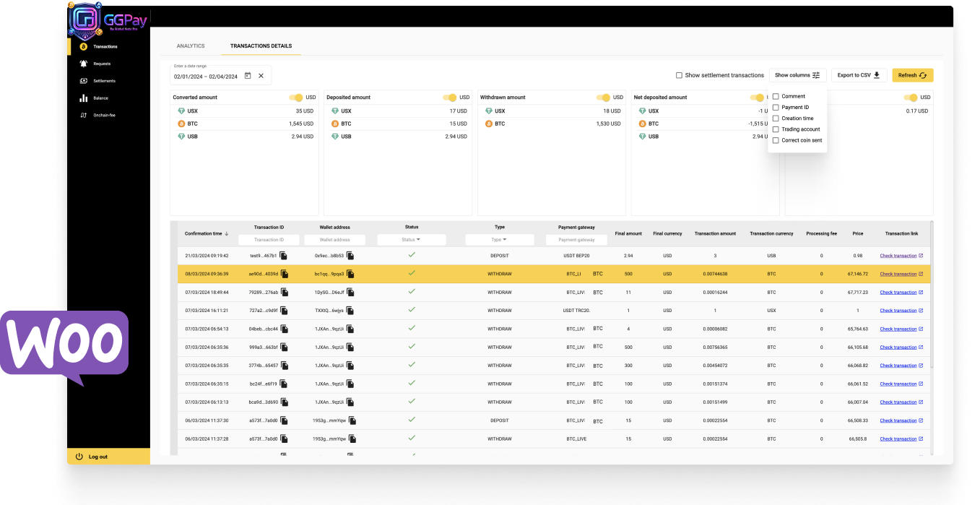980x505 pixels.
Task: Copy transaction ID test9...467b1
Action: (284, 256)
